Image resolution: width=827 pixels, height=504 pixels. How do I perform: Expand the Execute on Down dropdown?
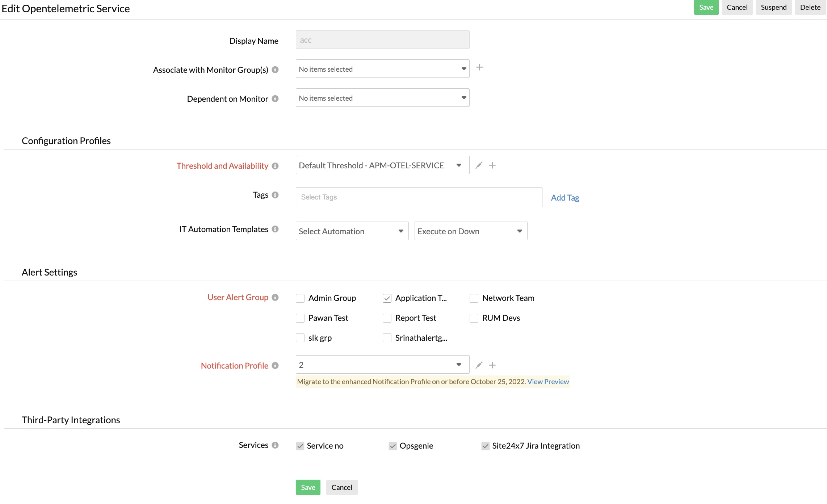tap(470, 231)
